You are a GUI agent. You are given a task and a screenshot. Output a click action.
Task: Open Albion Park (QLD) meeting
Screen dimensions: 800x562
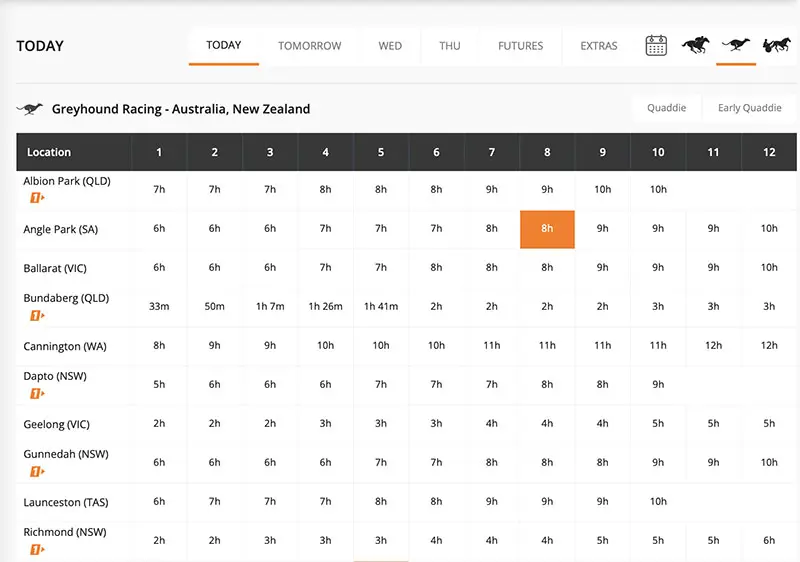coord(67,181)
